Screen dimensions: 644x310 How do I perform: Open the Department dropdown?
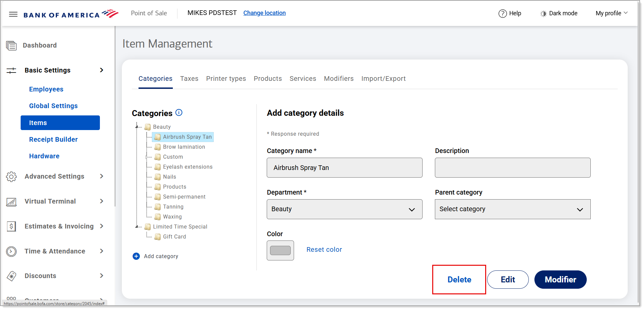344,209
